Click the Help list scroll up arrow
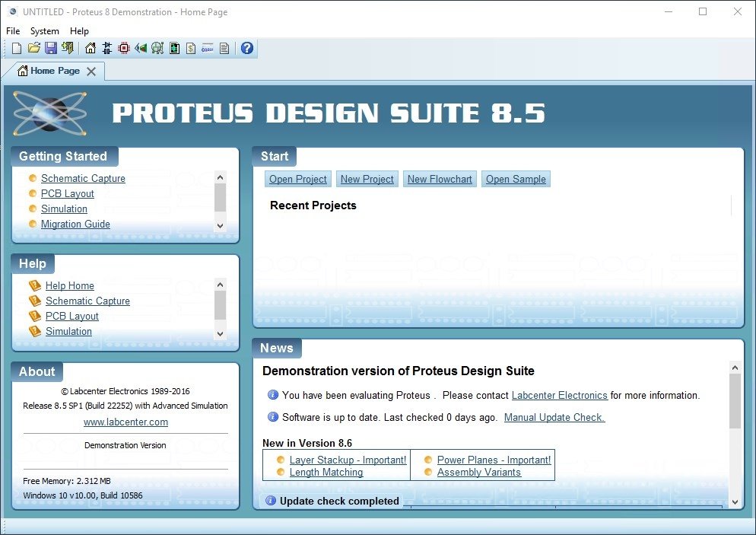756x535 pixels. tap(221, 285)
